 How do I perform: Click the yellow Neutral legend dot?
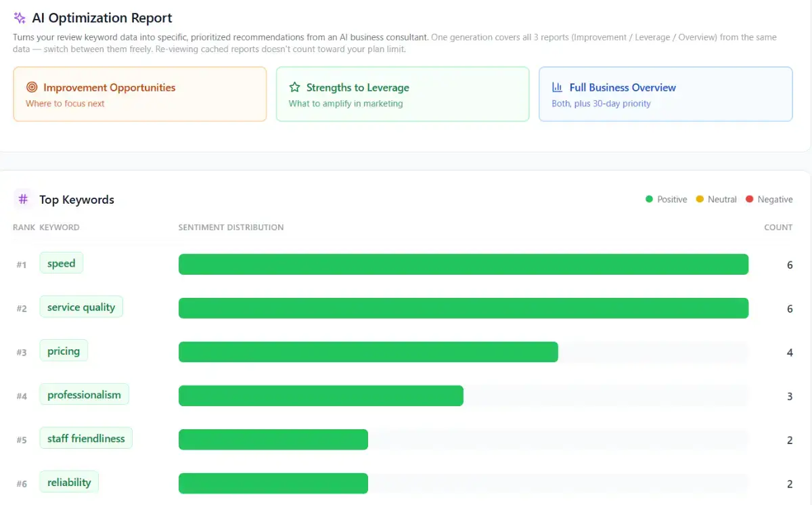700,199
